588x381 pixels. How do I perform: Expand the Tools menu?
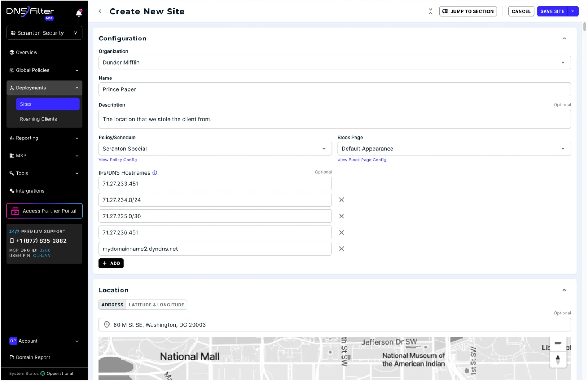[44, 174]
